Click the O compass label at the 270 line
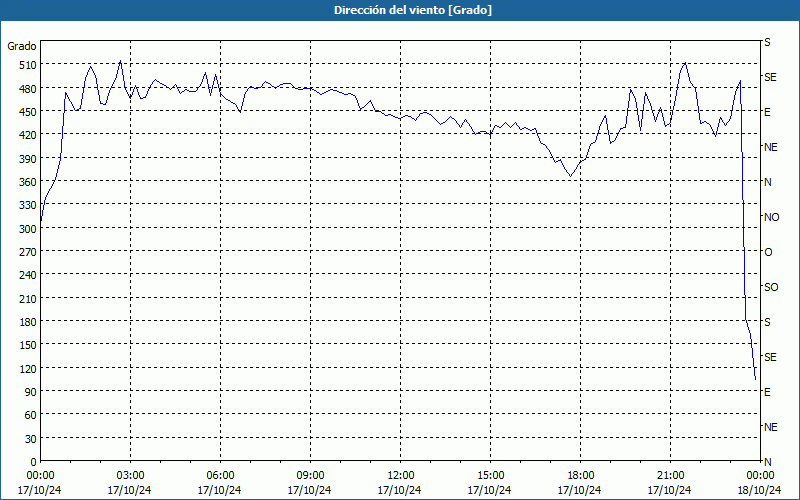This screenshot has width=800, height=500. click(x=768, y=253)
